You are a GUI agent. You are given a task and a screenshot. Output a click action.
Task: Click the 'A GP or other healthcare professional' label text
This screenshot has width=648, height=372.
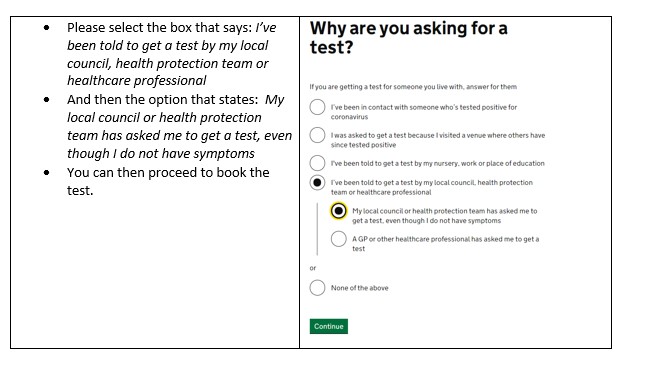pos(446,244)
